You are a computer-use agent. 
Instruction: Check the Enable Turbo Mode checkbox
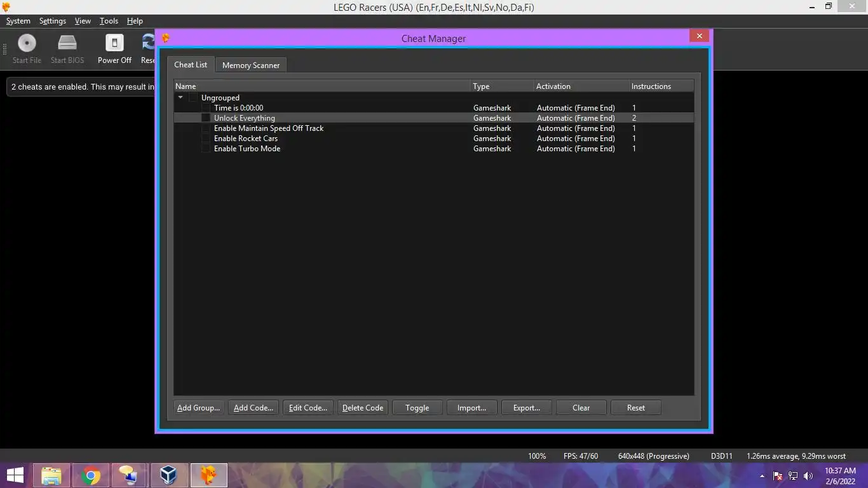point(206,149)
